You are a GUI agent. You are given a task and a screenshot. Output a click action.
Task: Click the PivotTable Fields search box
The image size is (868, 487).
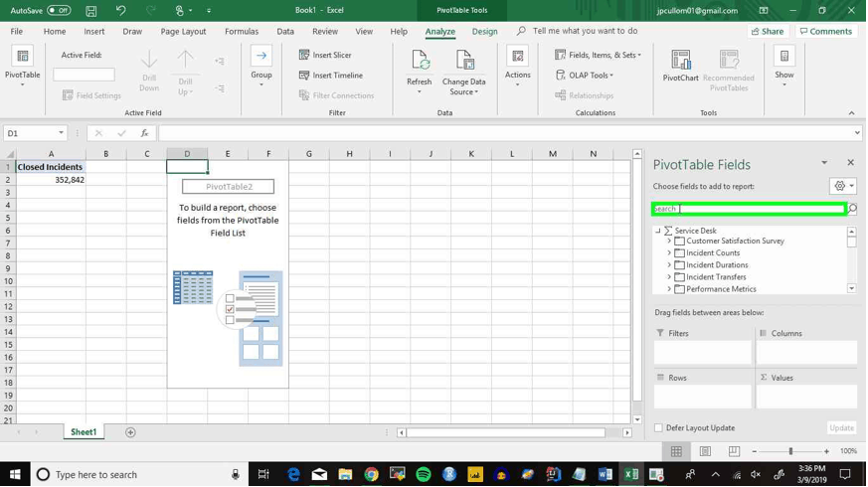(749, 209)
